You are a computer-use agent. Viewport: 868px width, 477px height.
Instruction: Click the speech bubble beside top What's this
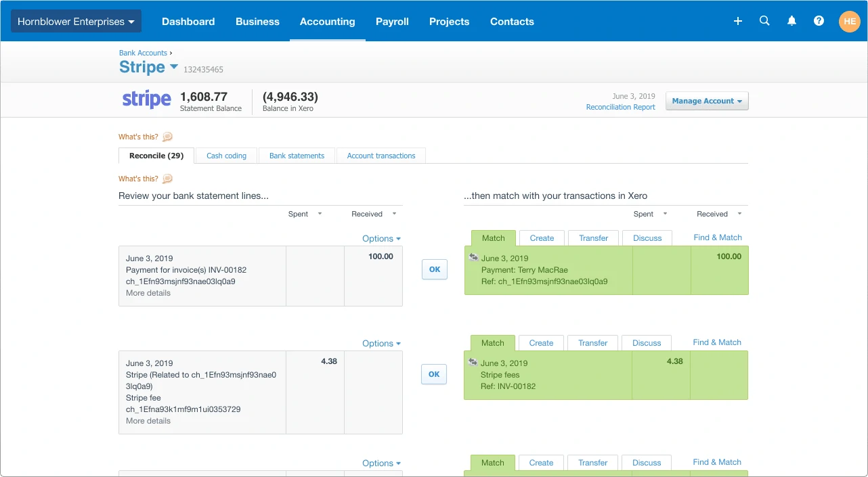pyautogui.click(x=167, y=137)
